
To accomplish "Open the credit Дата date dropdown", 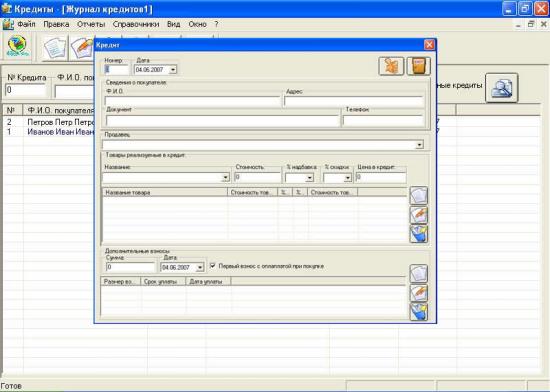I will point(173,70).
